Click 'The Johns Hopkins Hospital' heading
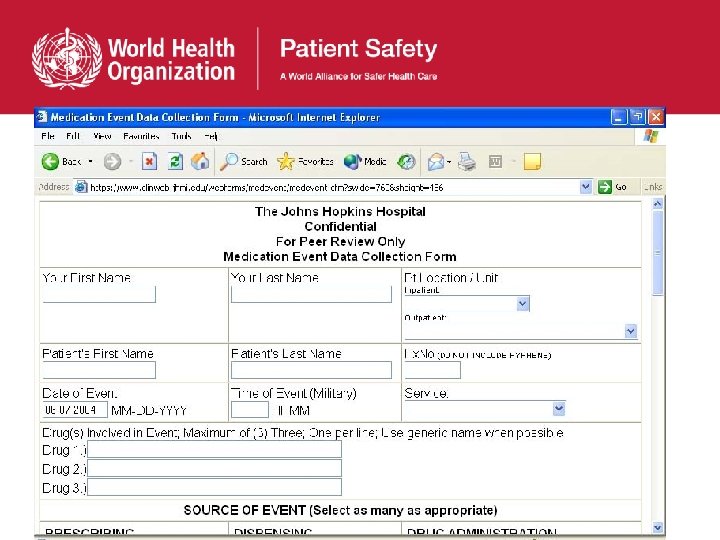This screenshot has height=540, width=720. click(x=340, y=211)
